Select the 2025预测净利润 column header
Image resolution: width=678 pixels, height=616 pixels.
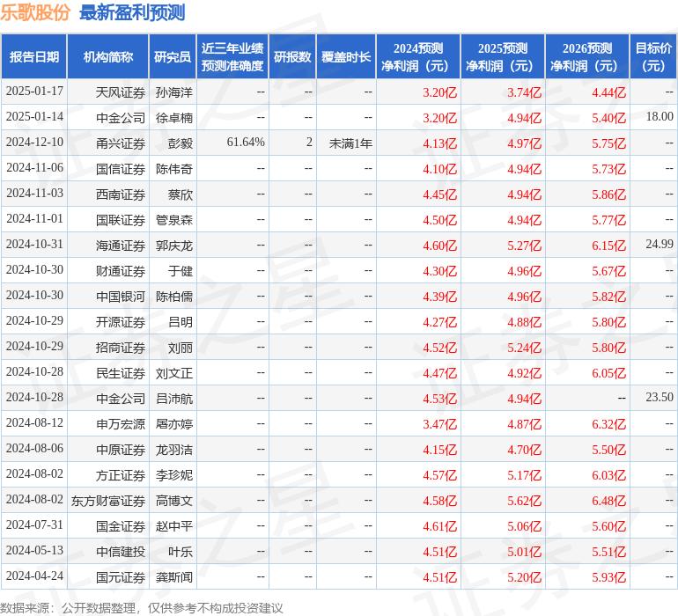tap(503, 56)
